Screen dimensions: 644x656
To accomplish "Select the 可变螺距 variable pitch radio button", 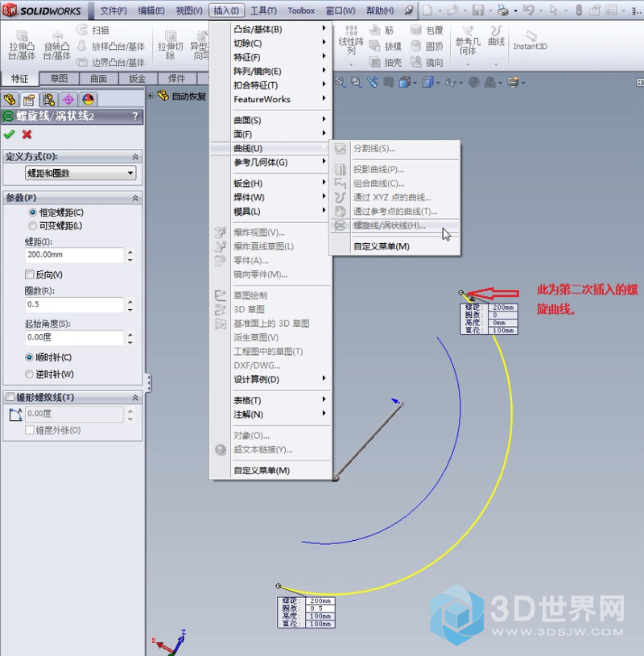I will [33, 226].
